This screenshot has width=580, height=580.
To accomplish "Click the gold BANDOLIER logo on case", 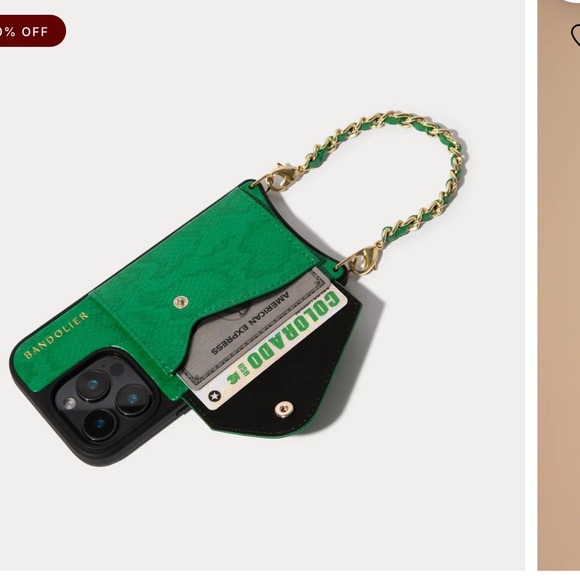I will point(56,335).
